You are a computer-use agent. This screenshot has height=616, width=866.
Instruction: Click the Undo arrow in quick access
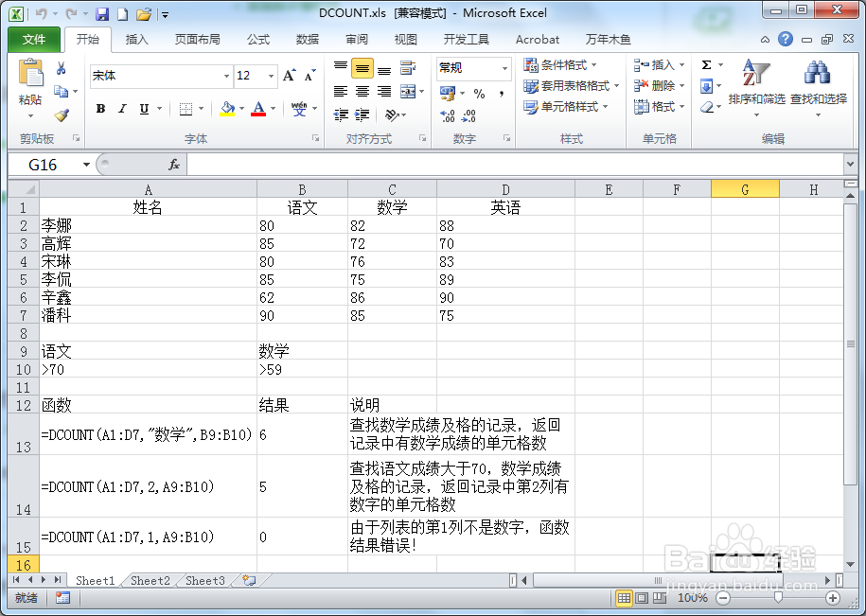41,14
